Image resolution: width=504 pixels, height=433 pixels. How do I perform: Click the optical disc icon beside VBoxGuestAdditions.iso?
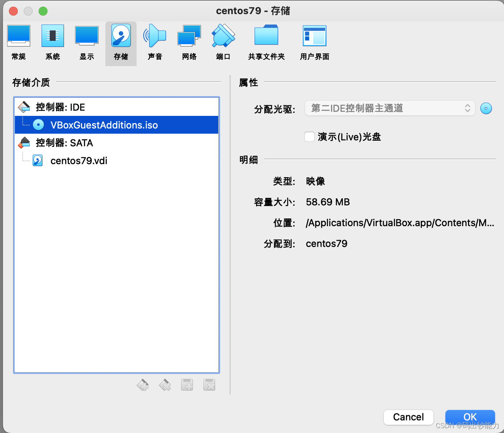tap(38, 125)
